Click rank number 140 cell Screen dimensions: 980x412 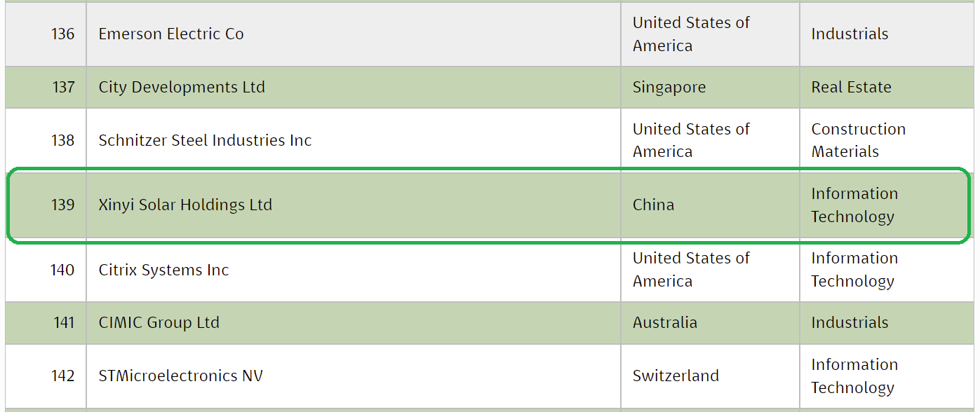(62, 270)
